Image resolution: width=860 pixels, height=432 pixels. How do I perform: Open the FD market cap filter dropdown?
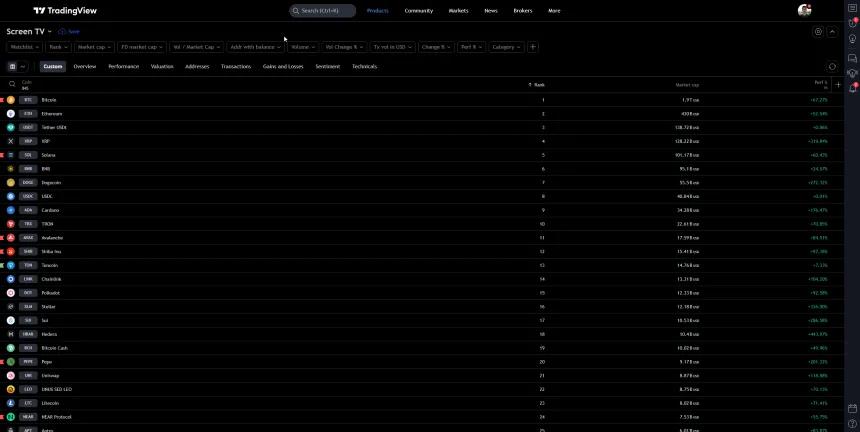(142, 47)
